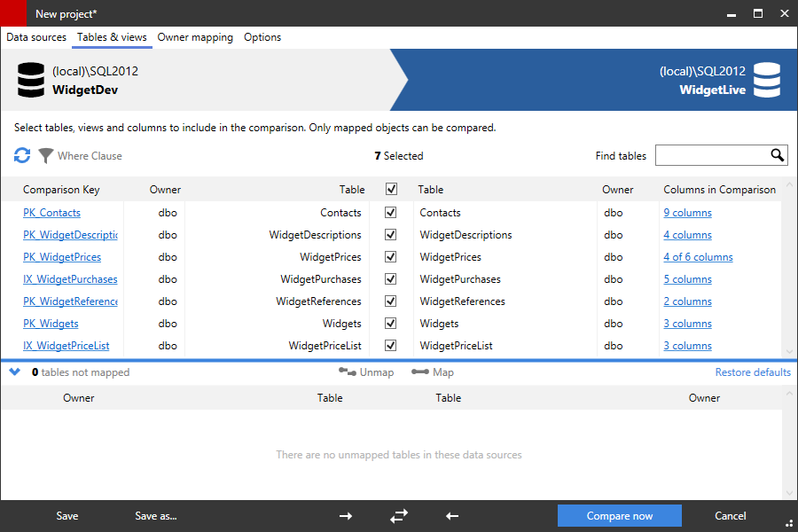
Task: Click the WidgetLive database icon
Action: 768,80
